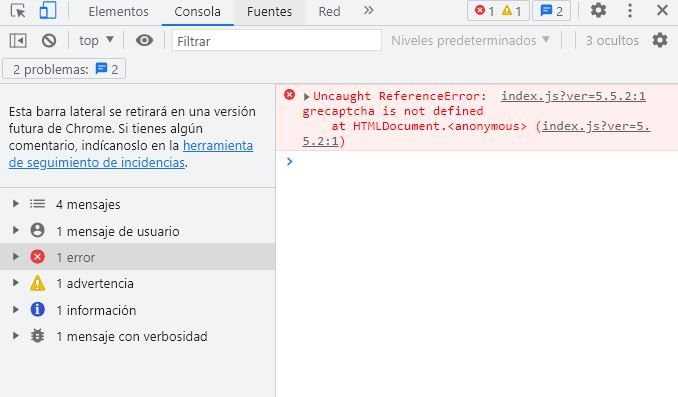Toggle console sidebar visibility icon

[18, 41]
